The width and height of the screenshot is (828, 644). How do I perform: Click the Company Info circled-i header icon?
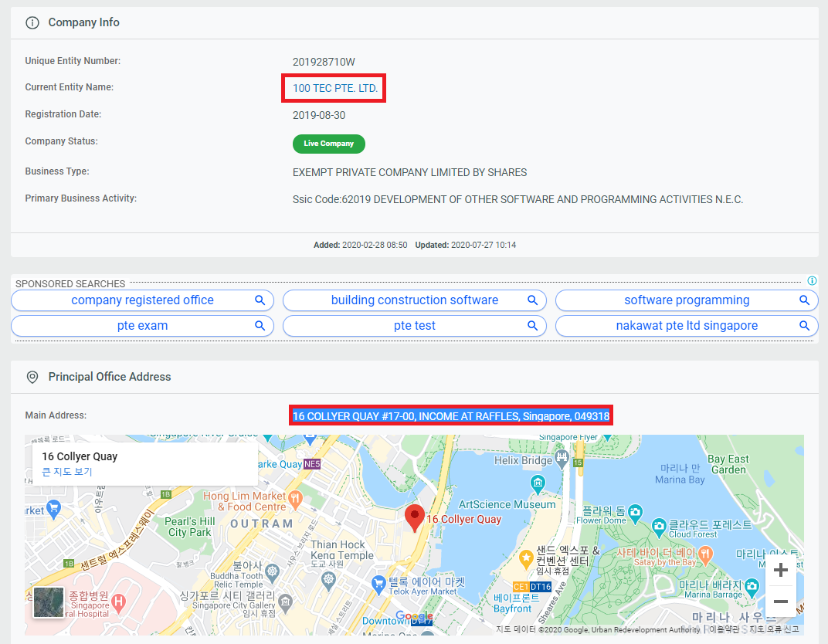32,22
